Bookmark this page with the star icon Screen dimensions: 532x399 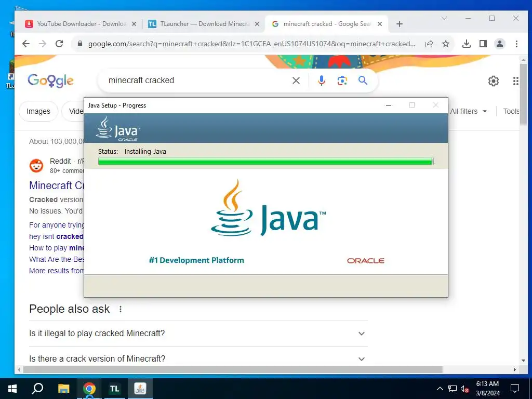click(x=446, y=44)
